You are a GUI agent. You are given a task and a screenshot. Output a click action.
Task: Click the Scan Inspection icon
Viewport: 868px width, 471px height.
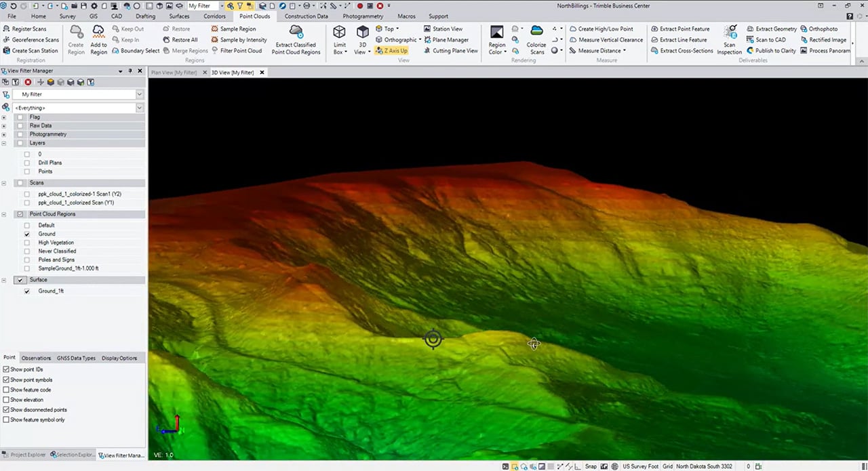click(x=730, y=32)
